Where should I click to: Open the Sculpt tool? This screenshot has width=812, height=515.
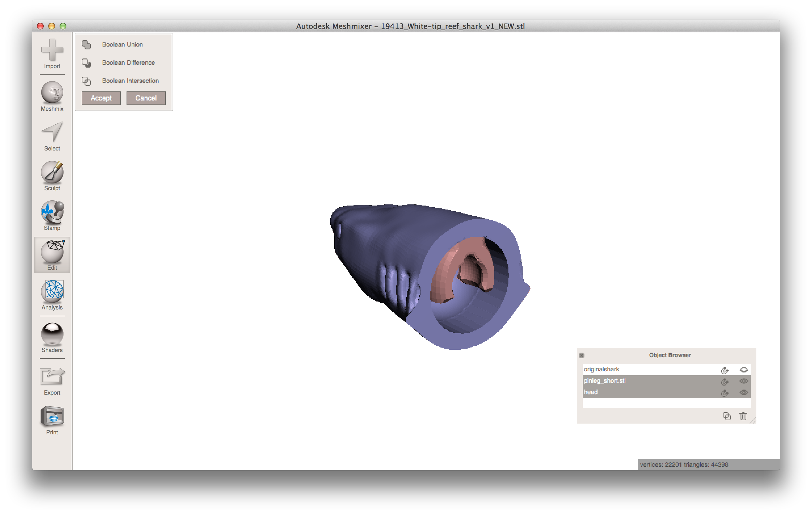(x=52, y=176)
